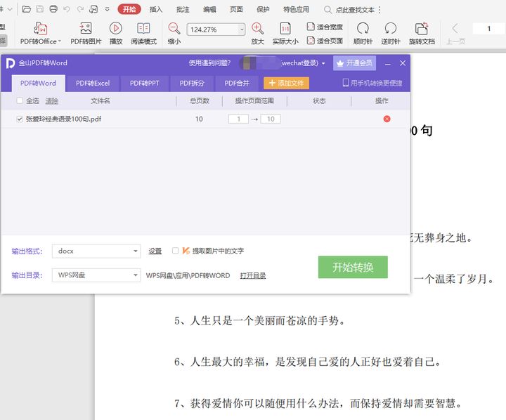Open the 特色应用 ribbon tab

[x=296, y=9]
